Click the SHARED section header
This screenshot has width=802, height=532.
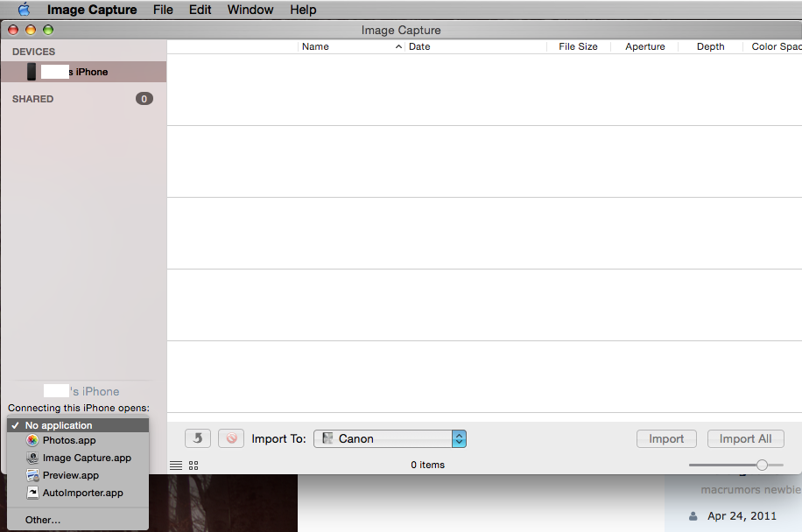(x=32, y=99)
